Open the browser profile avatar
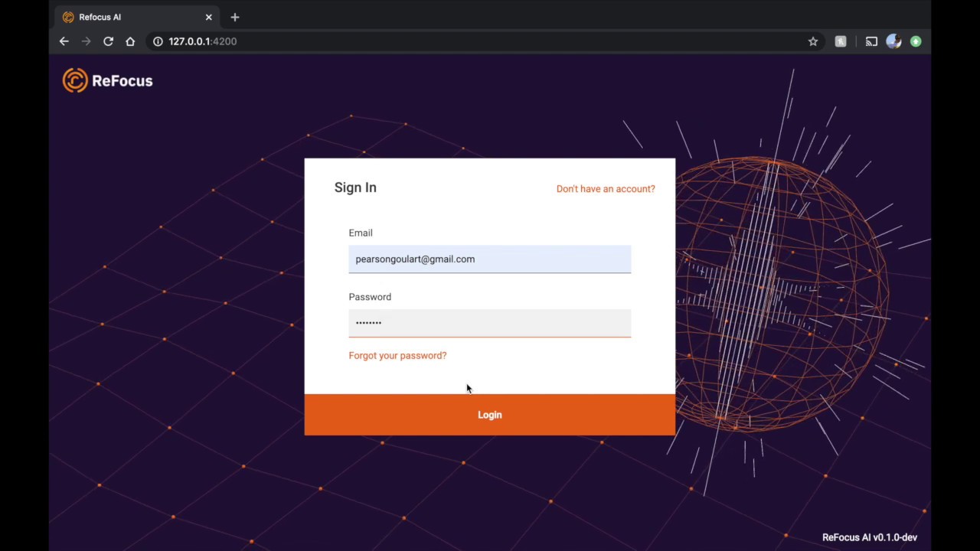This screenshot has height=551, width=980. 893,41
